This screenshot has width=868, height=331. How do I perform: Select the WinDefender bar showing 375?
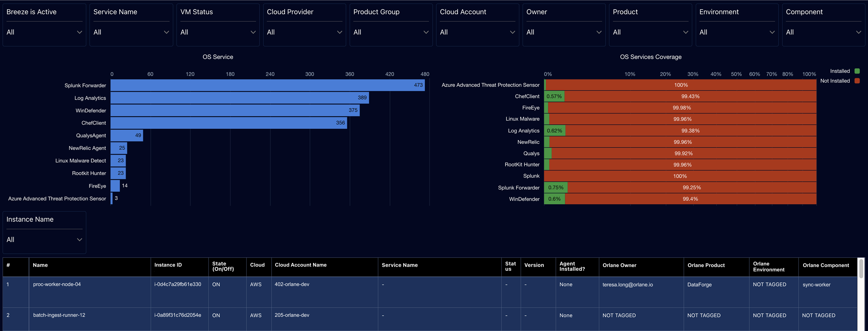(235, 110)
